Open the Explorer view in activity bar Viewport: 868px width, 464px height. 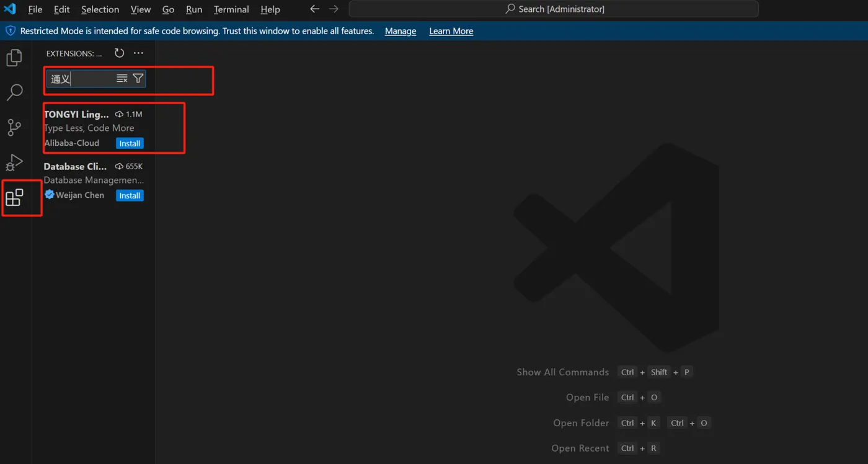(14, 58)
